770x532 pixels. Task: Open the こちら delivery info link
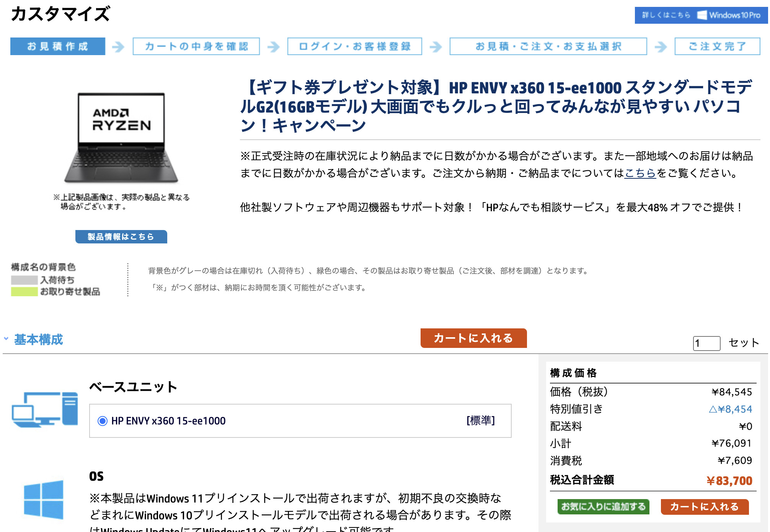pyautogui.click(x=640, y=173)
